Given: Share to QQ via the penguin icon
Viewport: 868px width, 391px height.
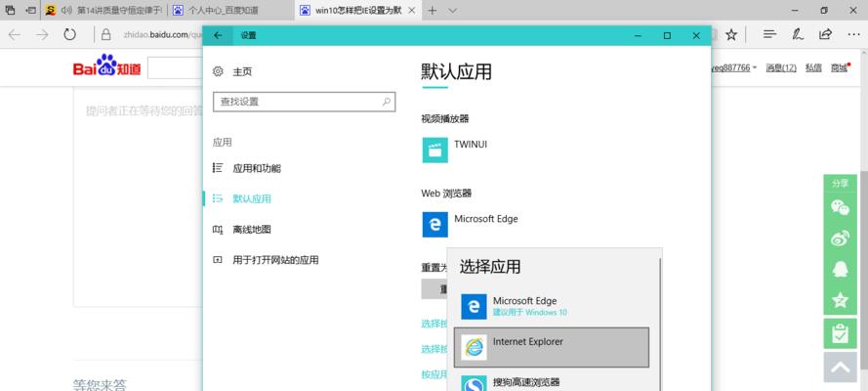Looking at the screenshot, I should pos(841,270).
